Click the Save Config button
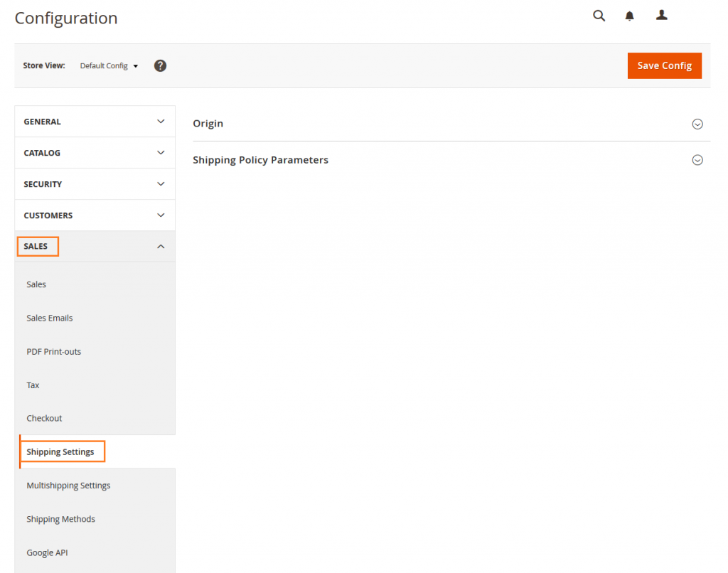This screenshot has height=573, width=728. 664,65
